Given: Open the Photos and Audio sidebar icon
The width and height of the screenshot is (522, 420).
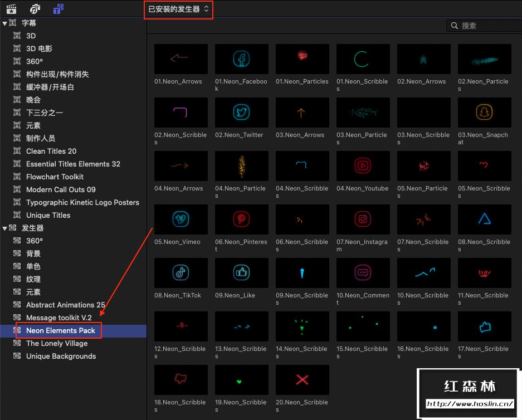Looking at the screenshot, I should point(35,9).
